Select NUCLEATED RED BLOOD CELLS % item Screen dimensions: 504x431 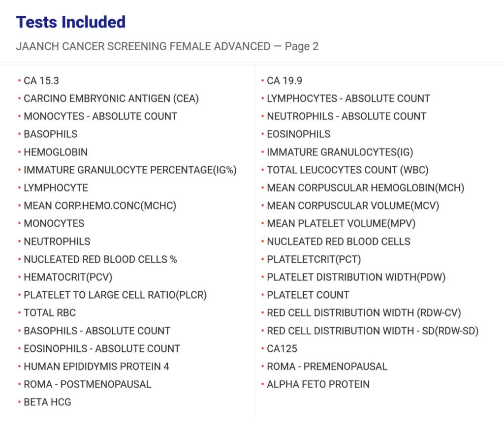100,259
